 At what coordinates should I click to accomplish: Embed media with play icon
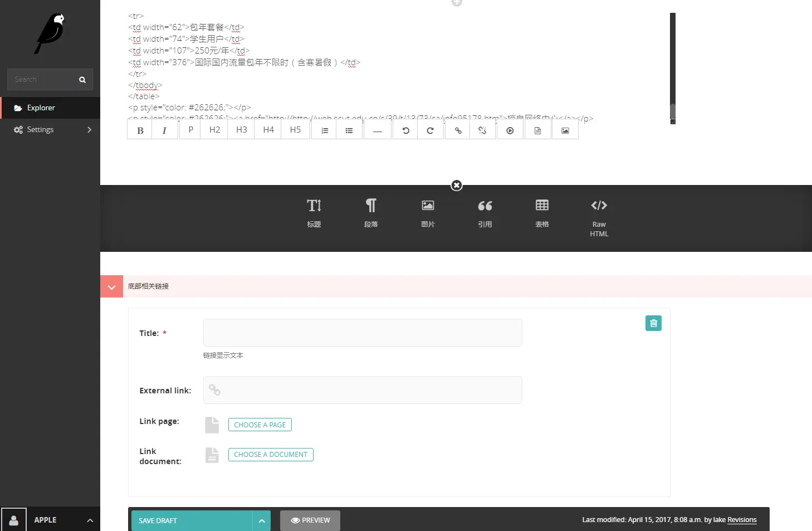pos(510,130)
